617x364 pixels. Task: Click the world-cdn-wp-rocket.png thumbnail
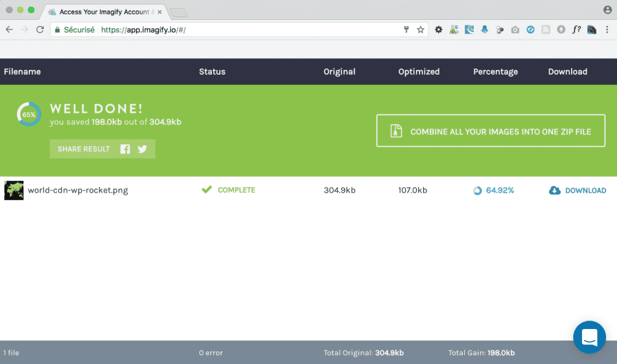[14, 191]
